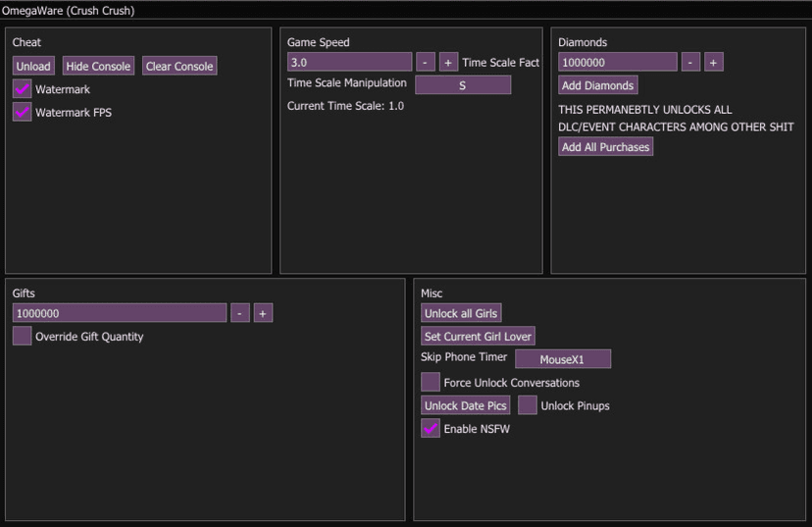This screenshot has height=527, width=812.
Task: Click the Gifts quantity input field
Action: (120, 313)
